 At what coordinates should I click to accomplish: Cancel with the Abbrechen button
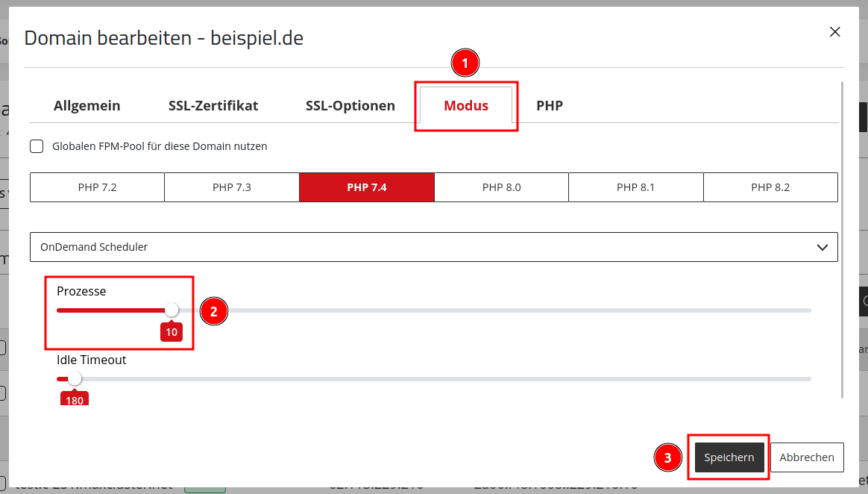pos(807,457)
